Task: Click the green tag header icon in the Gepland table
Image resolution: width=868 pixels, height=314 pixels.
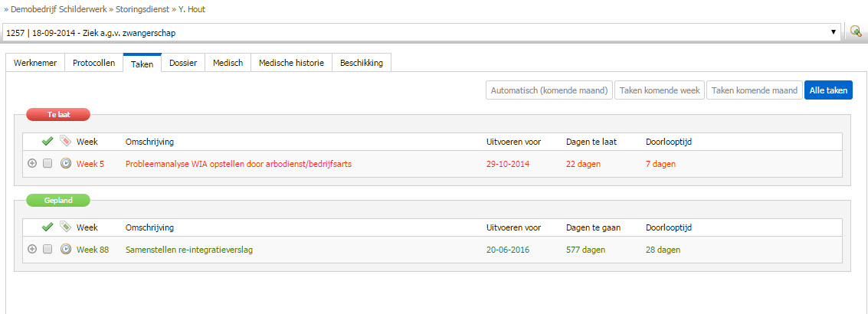Action: pyautogui.click(x=65, y=227)
